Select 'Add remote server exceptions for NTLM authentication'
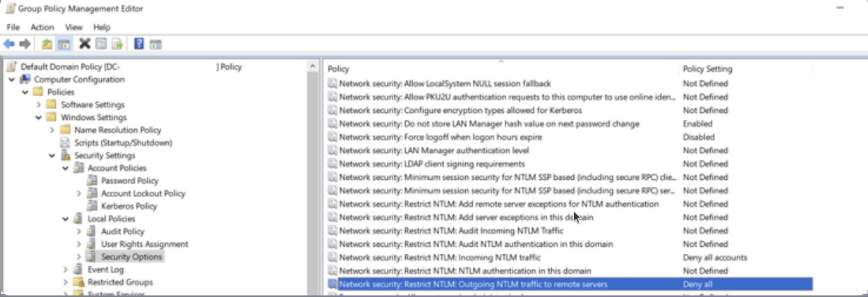Image resolution: width=868 pixels, height=297 pixels. pos(499,204)
